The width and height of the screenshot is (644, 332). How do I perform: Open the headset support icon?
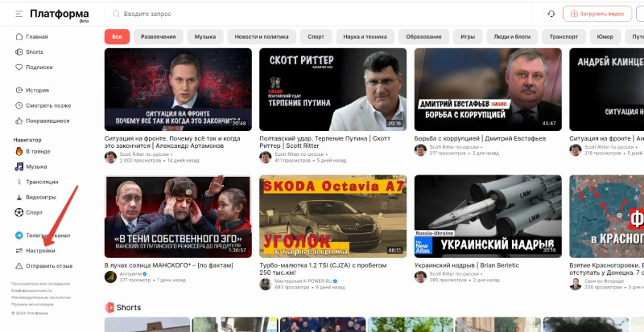click(551, 14)
